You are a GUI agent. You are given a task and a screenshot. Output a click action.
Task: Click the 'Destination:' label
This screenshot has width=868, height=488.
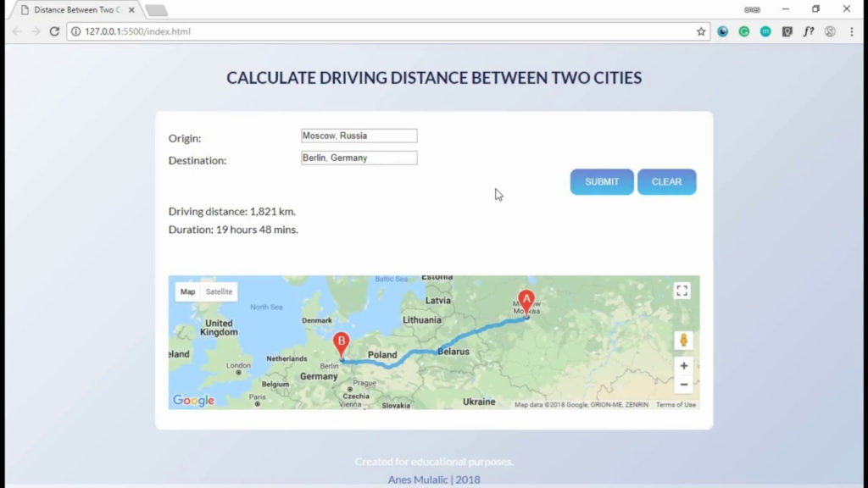tap(197, 160)
